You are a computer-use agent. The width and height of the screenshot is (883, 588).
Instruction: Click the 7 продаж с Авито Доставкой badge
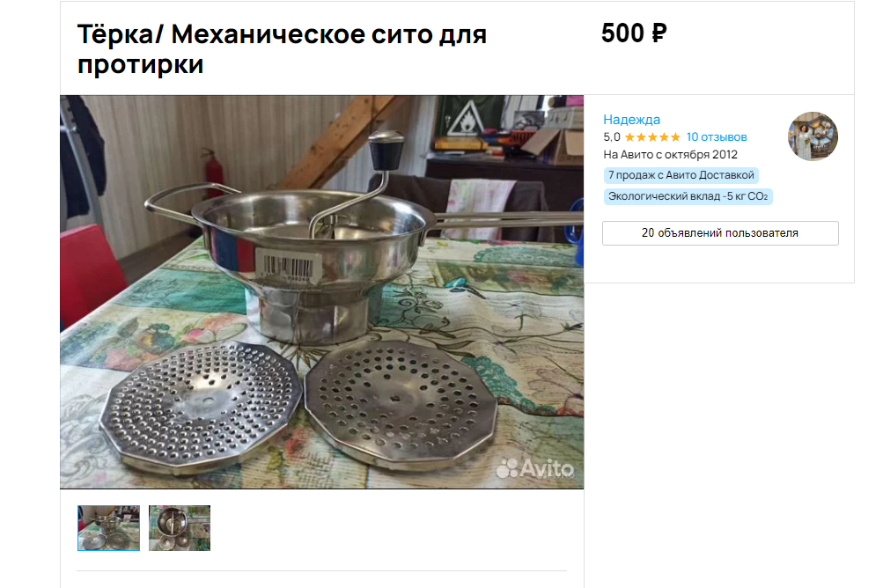pyautogui.click(x=681, y=175)
